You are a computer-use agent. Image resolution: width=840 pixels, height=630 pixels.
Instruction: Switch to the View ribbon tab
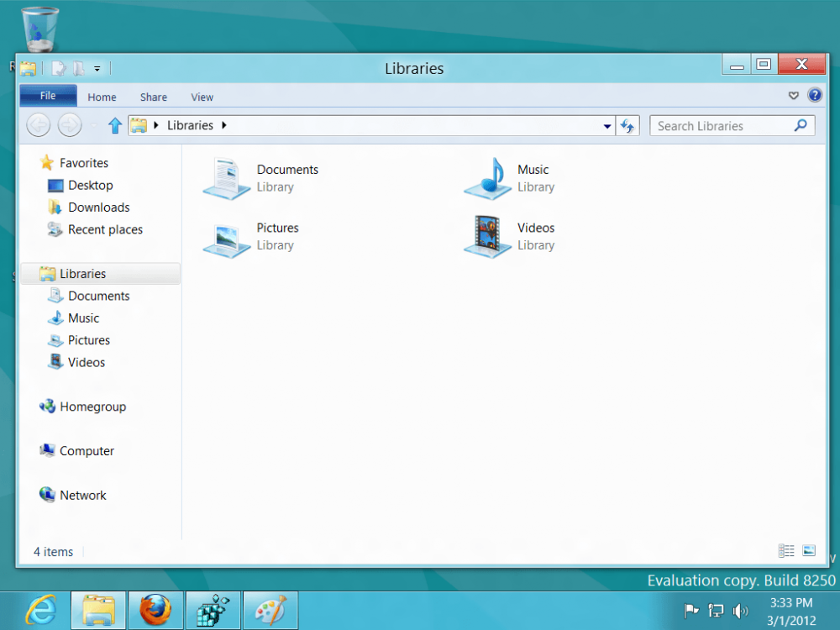[202, 97]
